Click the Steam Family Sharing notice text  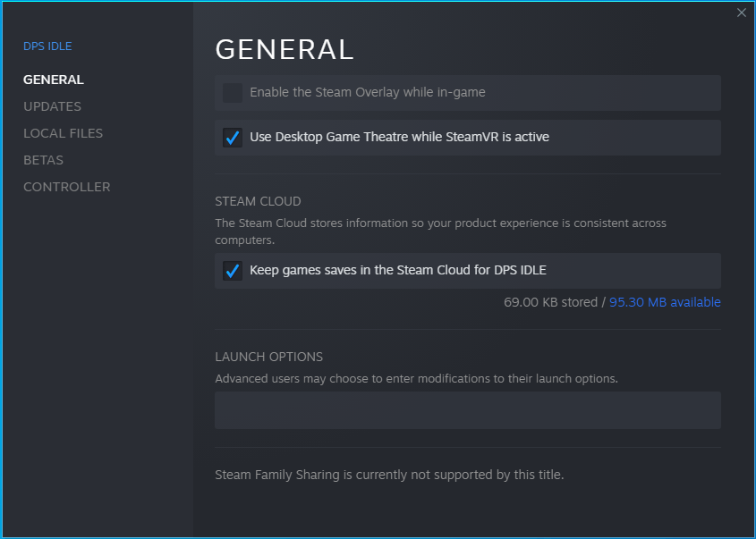coord(389,475)
